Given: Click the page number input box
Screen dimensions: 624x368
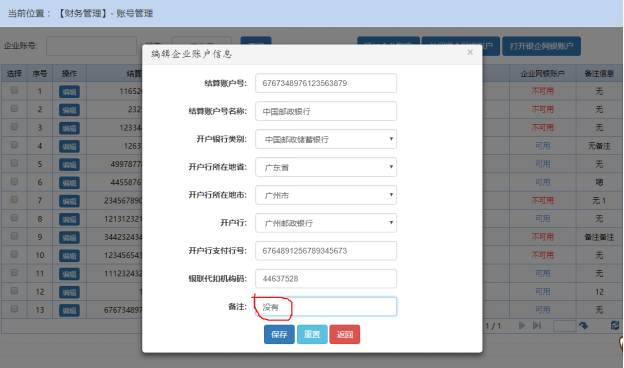Looking at the screenshot, I should 564,326.
